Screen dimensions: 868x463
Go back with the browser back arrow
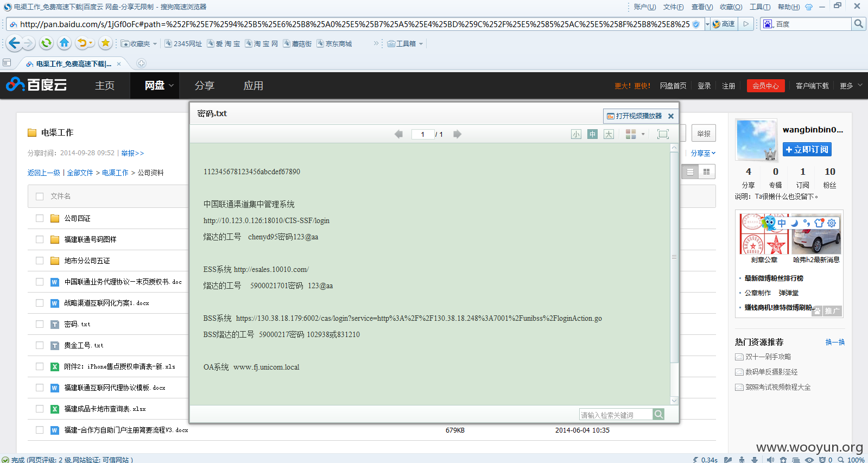[15, 43]
